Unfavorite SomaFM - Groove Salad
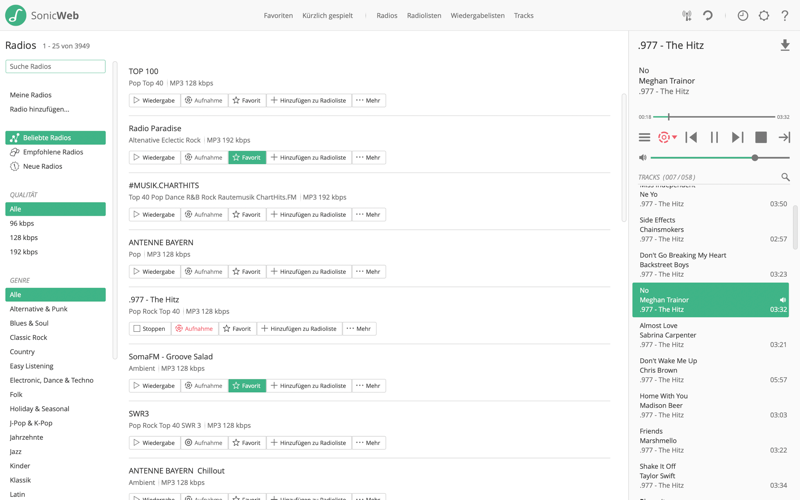 point(247,386)
